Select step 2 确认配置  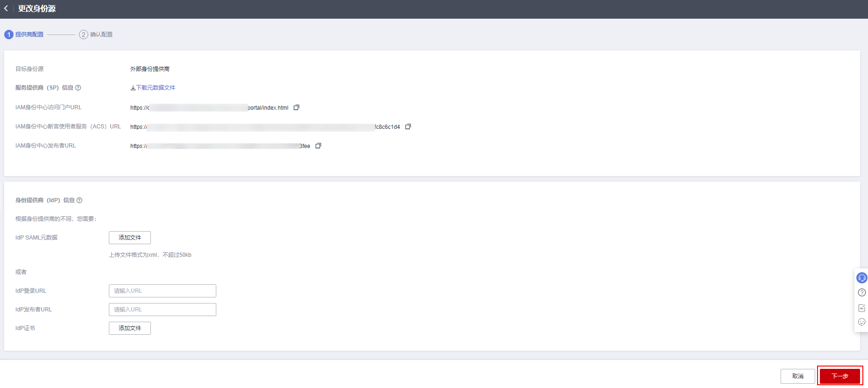(96, 35)
